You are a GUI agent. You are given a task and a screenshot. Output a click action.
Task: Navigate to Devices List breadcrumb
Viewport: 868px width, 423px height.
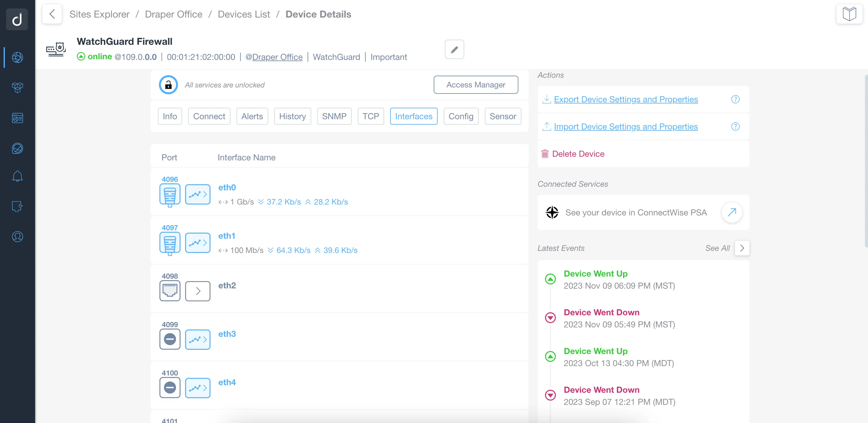tap(244, 14)
